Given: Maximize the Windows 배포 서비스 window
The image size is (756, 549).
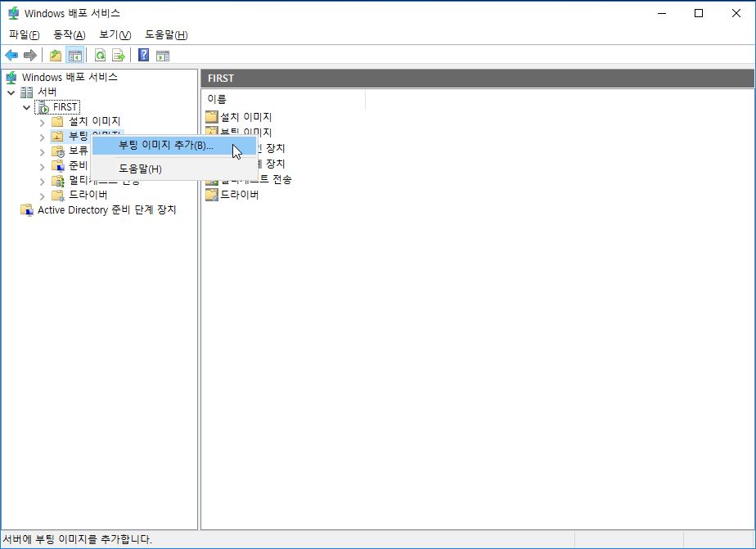Looking at the screenshot, I should pos(699,13).
